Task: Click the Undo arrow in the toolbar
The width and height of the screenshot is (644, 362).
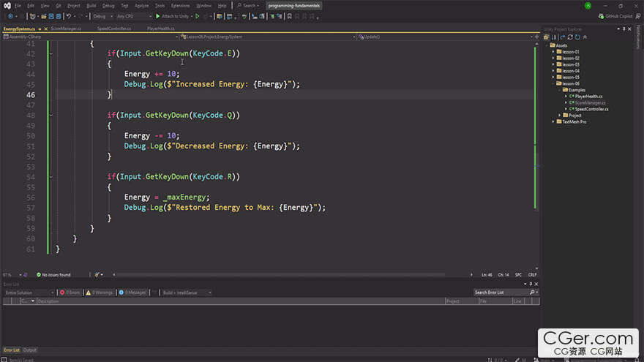Action: click(69, 16)
